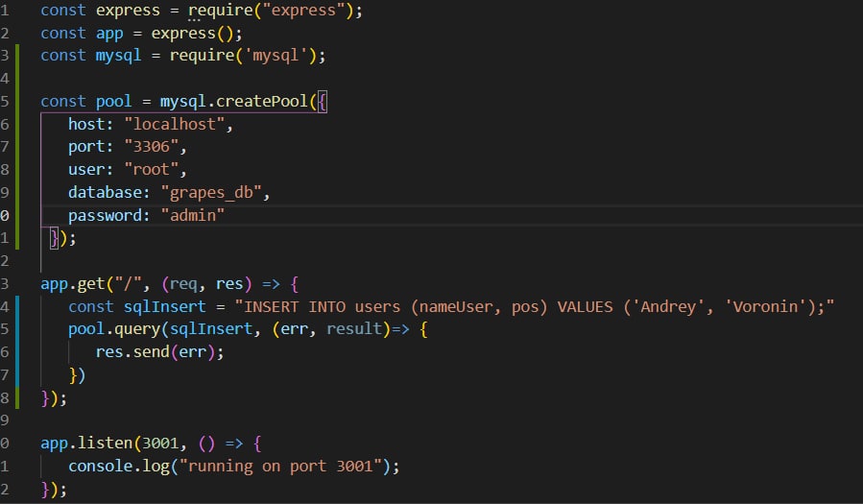Click the sqlInsert argument inside pool.query
Image resolution: width=863 pixels, height=504 pixels.
[x=211, y=329]
